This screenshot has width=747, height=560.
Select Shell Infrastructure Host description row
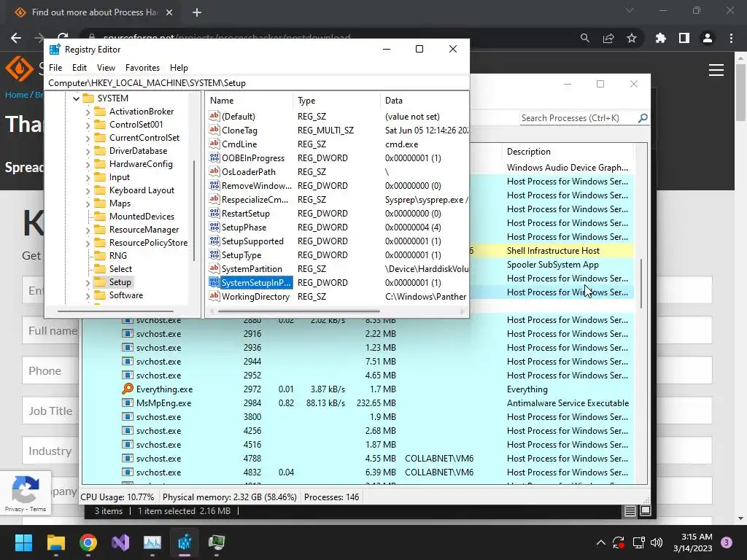(553, 251)
